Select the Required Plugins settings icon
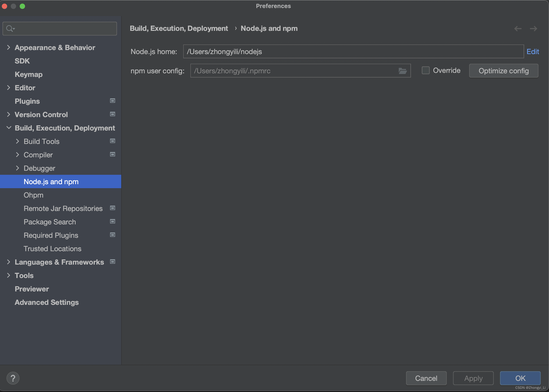 pyautogui.click(x=112, y=235)
